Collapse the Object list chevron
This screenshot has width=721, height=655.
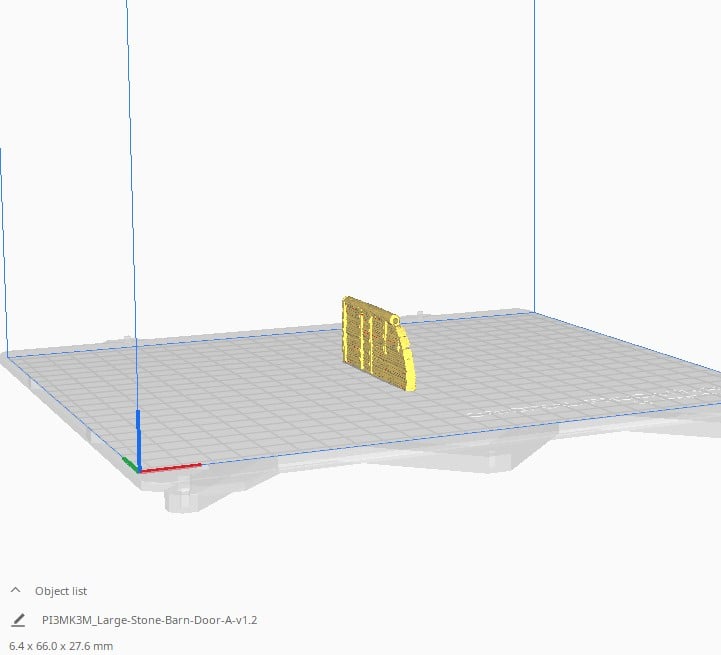pyautogui.click(x=15, y=590)
